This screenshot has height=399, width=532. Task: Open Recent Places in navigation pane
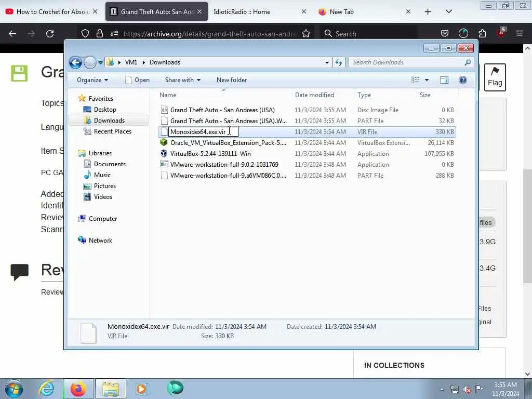(x=112, y=131)
